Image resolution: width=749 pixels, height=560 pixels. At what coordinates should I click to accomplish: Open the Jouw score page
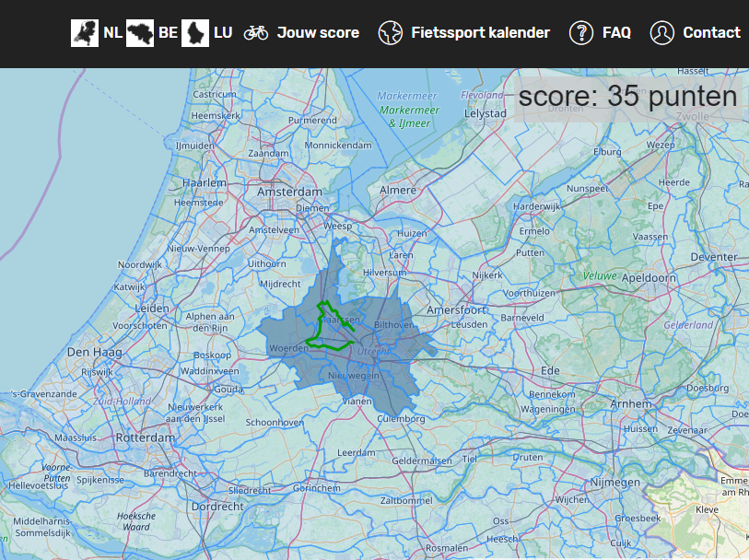[x=320, y=32]
